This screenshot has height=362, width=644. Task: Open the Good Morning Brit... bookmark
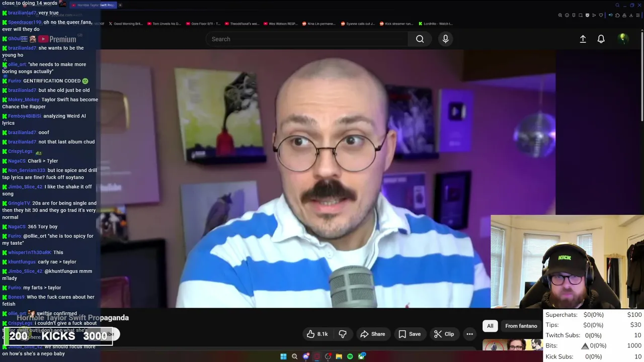tap(126, 24)
